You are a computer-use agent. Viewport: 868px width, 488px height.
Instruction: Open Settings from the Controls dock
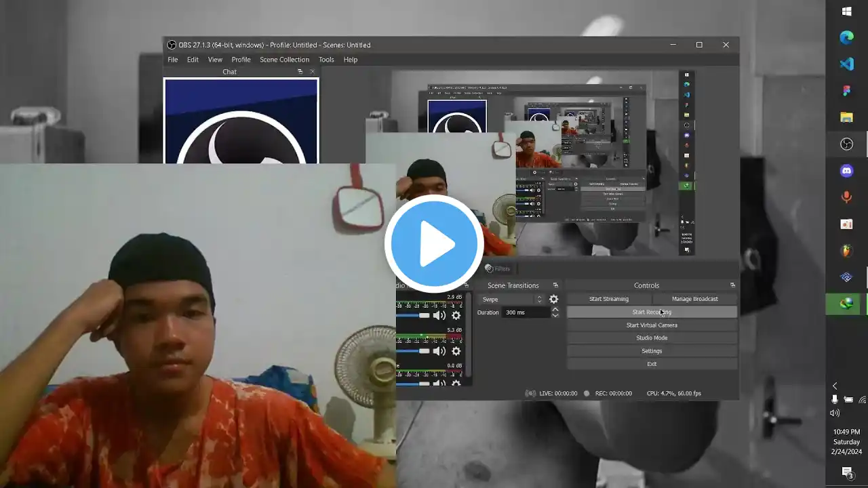coord(652,350)
